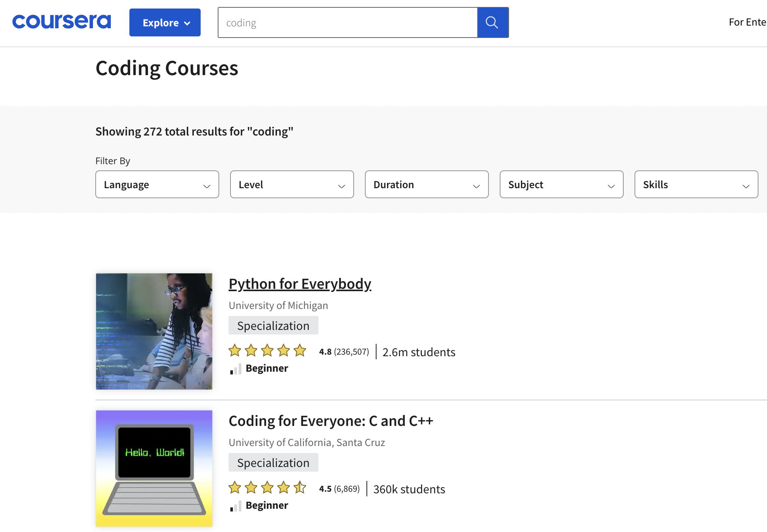Open Coding for Everyone: C and C++
Image resolution: width=767 pixels, height=532 pixels.
(x=331, y=421)
